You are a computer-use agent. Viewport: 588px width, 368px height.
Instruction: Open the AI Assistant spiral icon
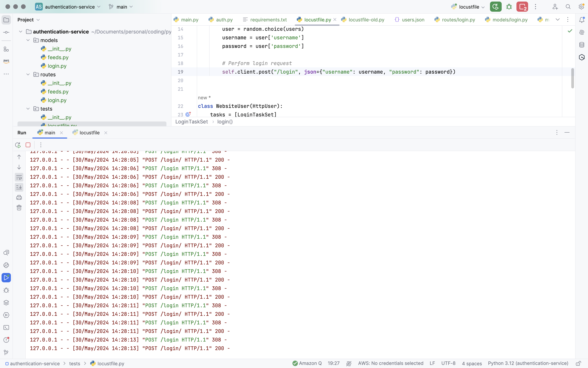click(x=582, y=32)
